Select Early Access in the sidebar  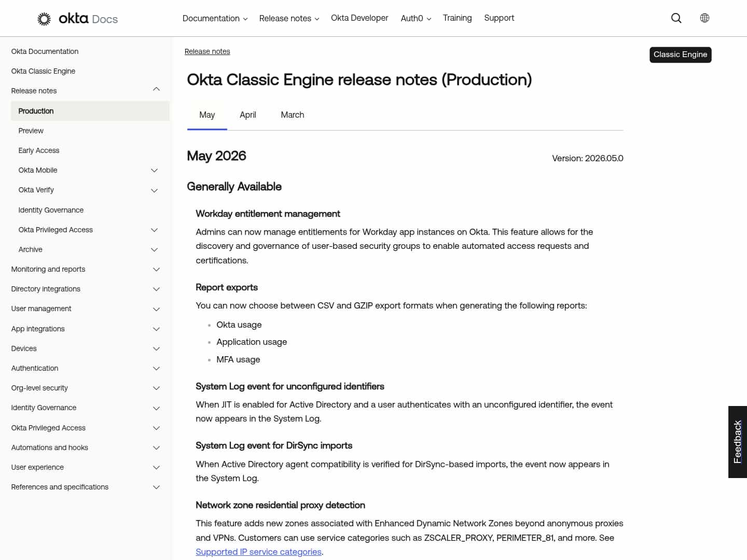tap(38, 150)
